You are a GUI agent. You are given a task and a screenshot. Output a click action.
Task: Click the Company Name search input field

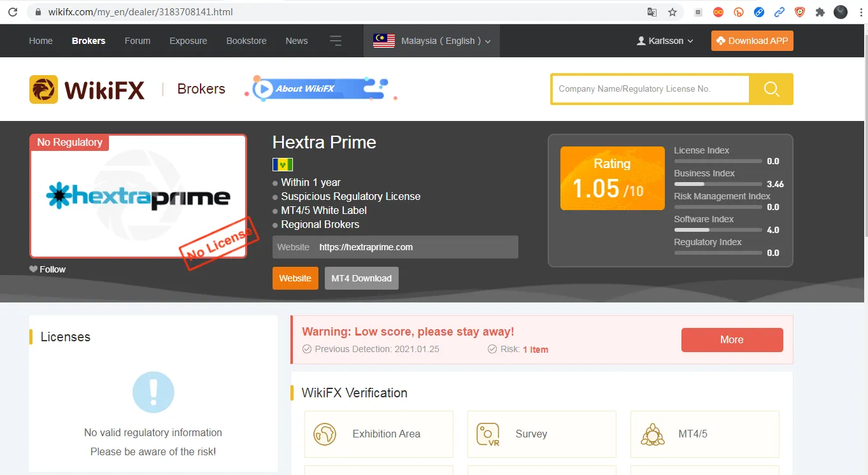(650, 89)
